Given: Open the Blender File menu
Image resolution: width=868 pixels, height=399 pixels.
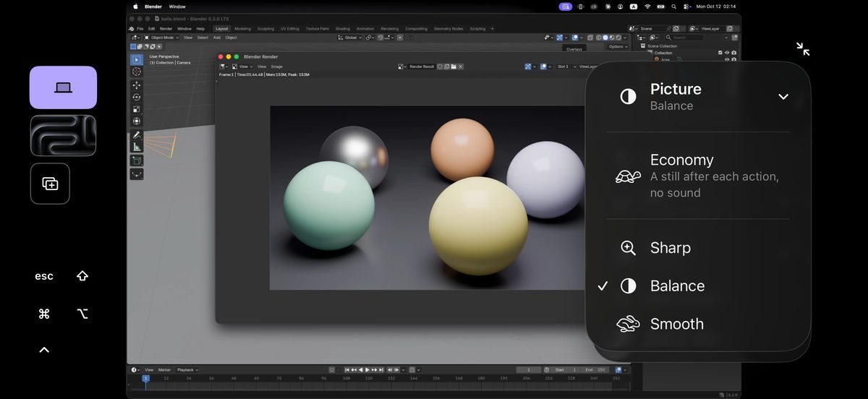Looking at the screenshot, I should point(140,29).
